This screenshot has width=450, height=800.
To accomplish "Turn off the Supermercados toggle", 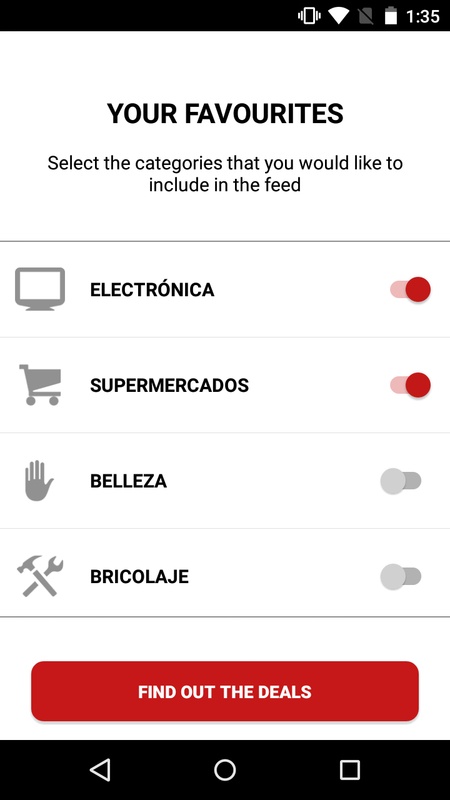I will pyautogui.click(x=410, y=385).
